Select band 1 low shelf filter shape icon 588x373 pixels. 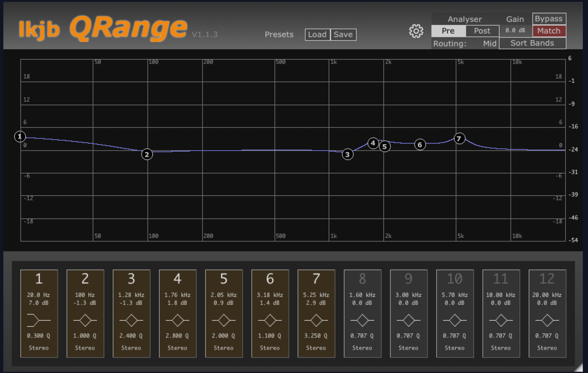[39, 320]
